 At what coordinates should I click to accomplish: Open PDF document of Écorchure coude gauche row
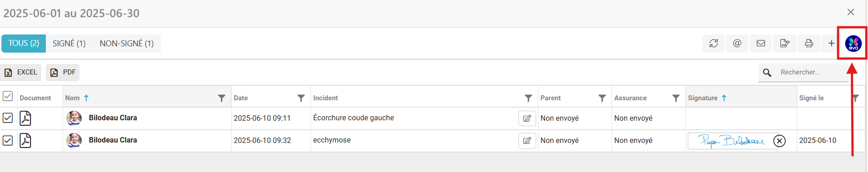(x=25, y=118)
